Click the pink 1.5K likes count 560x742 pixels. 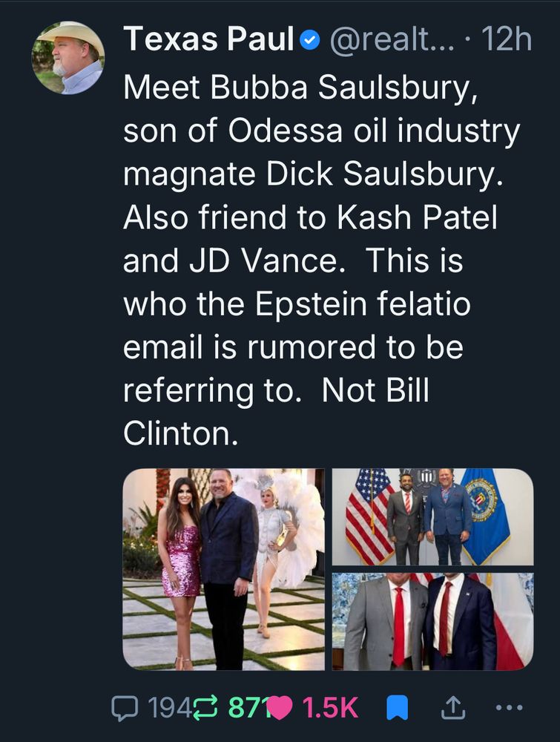(x=329, y=709)
